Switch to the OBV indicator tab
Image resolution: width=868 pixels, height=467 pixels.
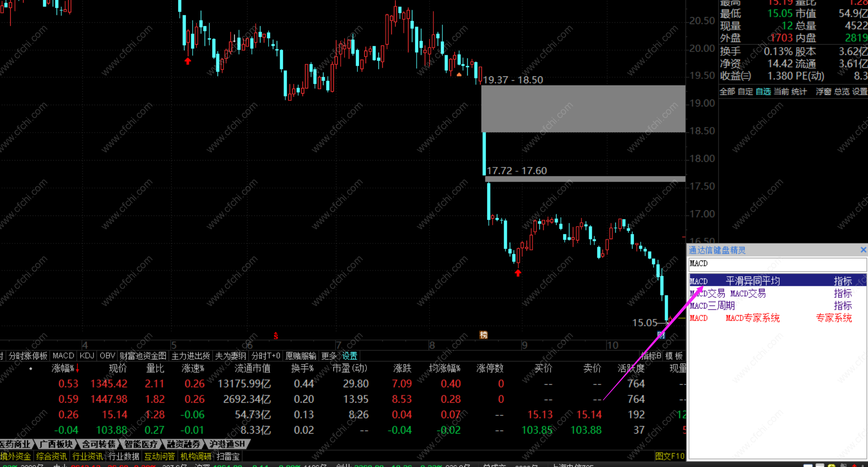[107, 356]
